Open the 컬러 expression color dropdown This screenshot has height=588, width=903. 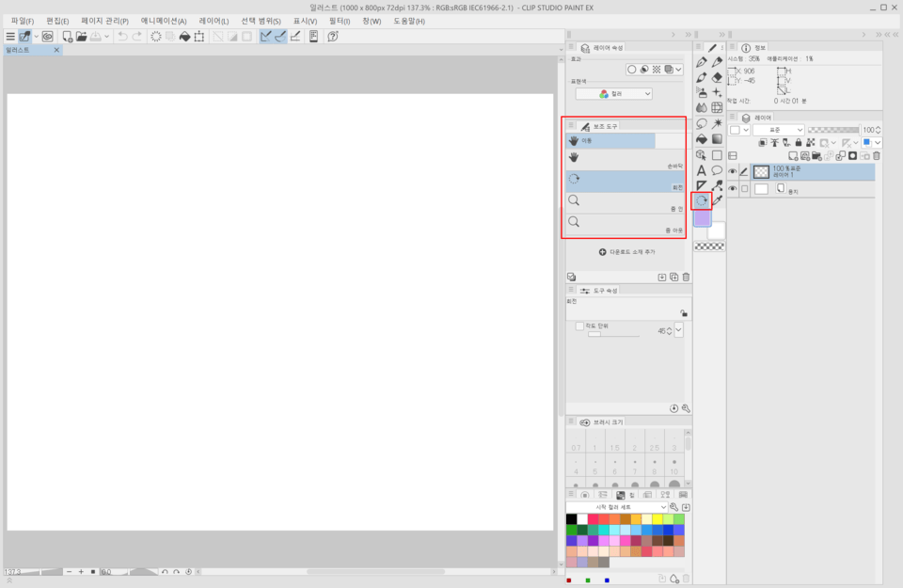pyautogui.click(x=614, y=93)
